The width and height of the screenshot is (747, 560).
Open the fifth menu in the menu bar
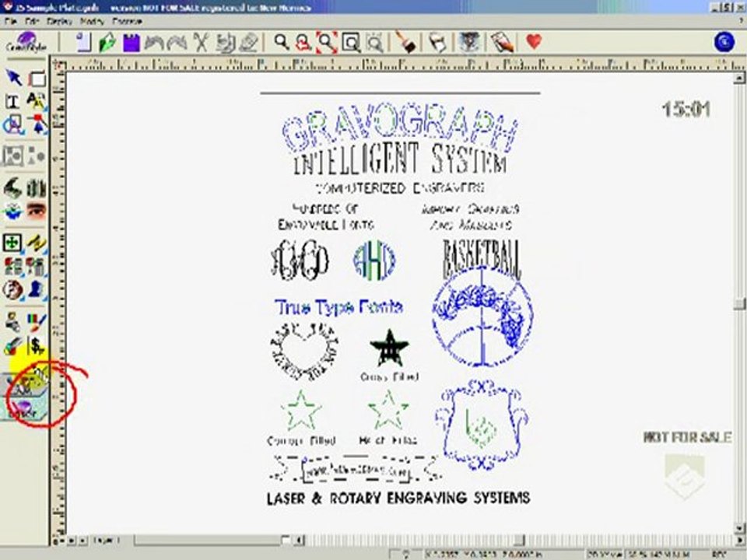pyautogui.click(x=127, y=22)
